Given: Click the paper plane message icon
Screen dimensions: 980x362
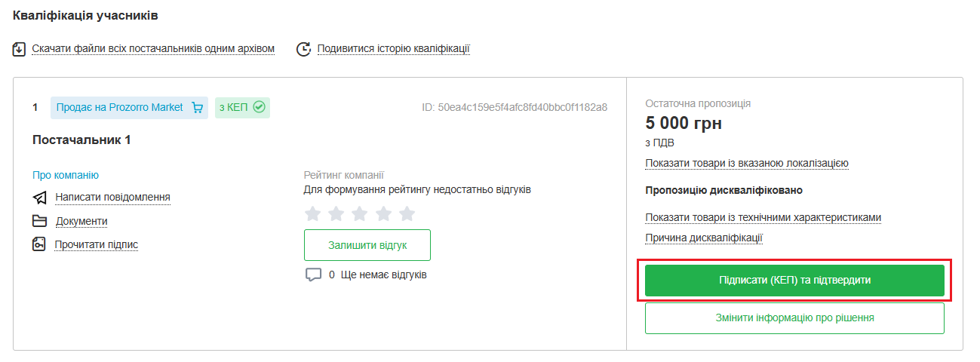Looking at the screenshot, I should click(40, 198).
